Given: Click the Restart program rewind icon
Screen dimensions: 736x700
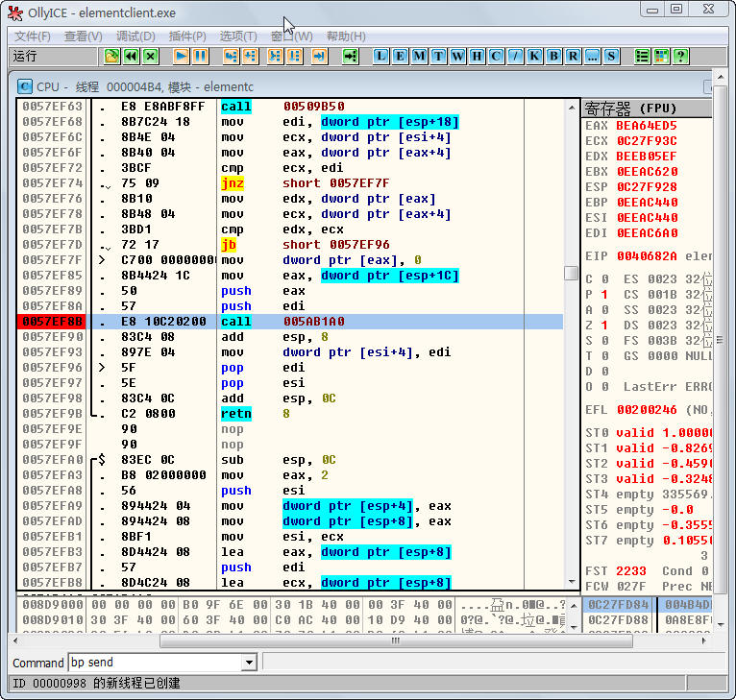Looking at the screenshot, I should point(131,57).
